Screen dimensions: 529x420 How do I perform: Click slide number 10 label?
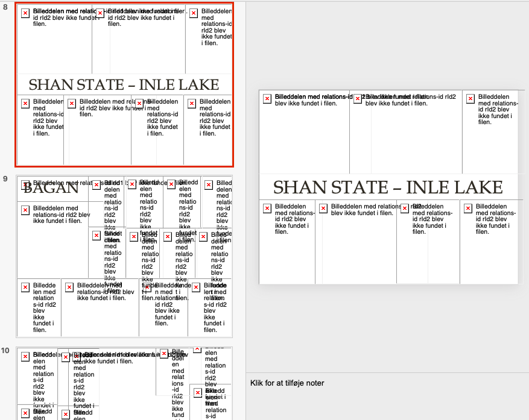click(x=5, y=351)
